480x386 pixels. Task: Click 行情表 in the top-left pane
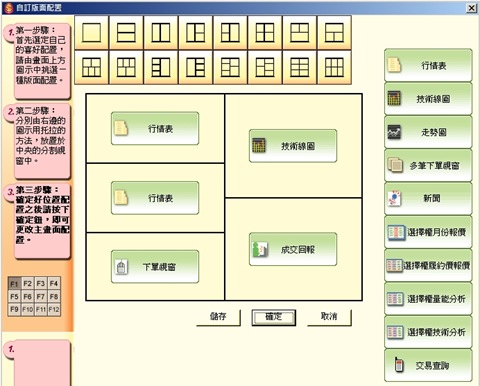tap(155, 128)
